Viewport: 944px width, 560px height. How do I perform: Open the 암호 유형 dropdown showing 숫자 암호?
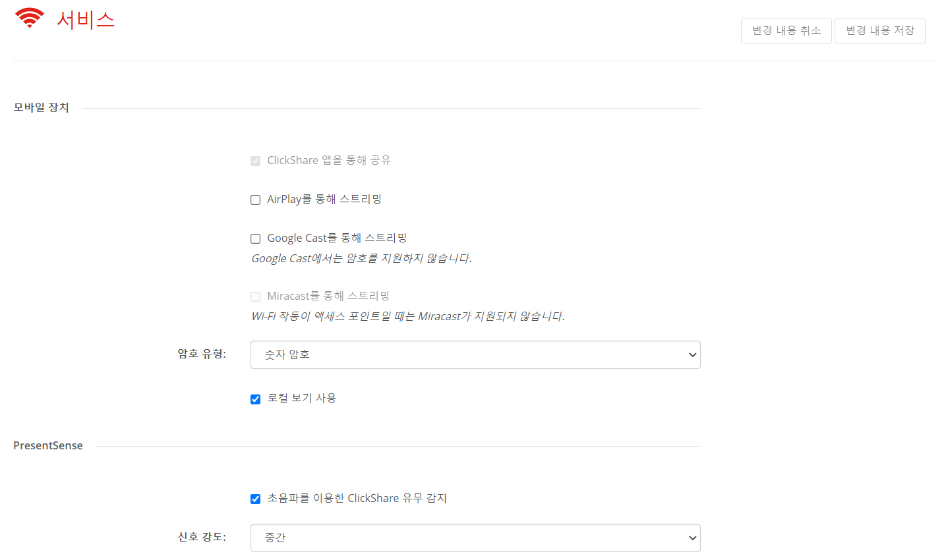(475, 354)
